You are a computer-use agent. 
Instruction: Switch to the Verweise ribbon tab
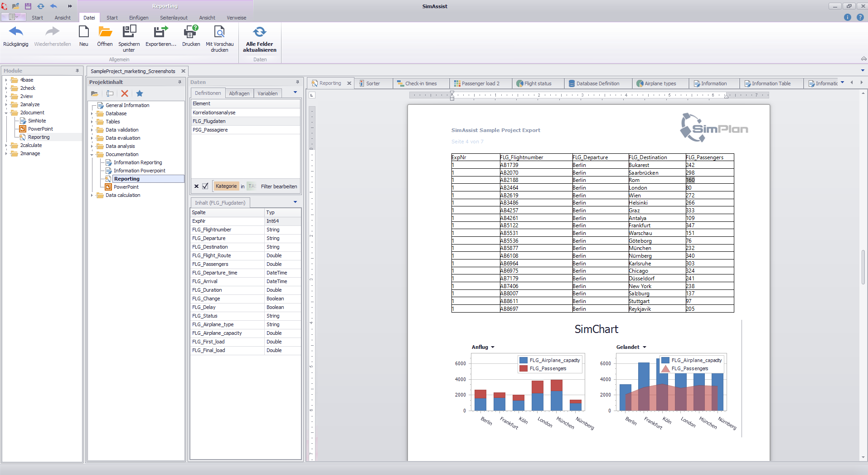237,18
